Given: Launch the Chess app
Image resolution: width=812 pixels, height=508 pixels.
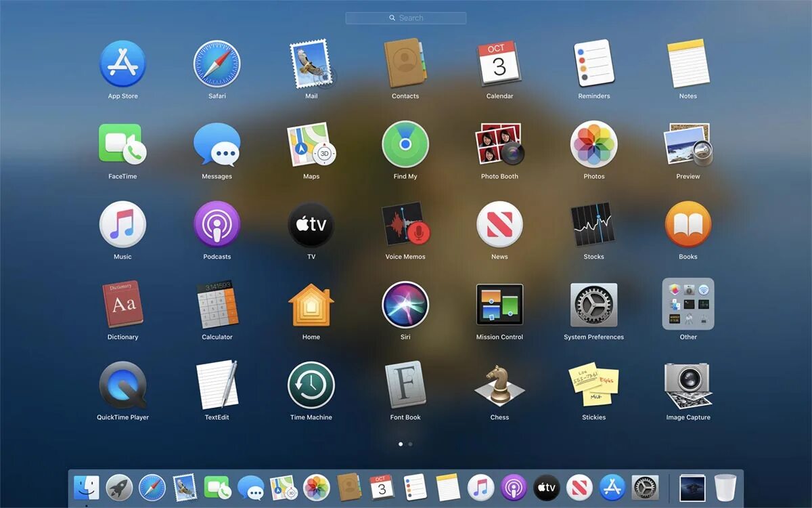Looking at the screenshot, I should [x=499, y=385].
